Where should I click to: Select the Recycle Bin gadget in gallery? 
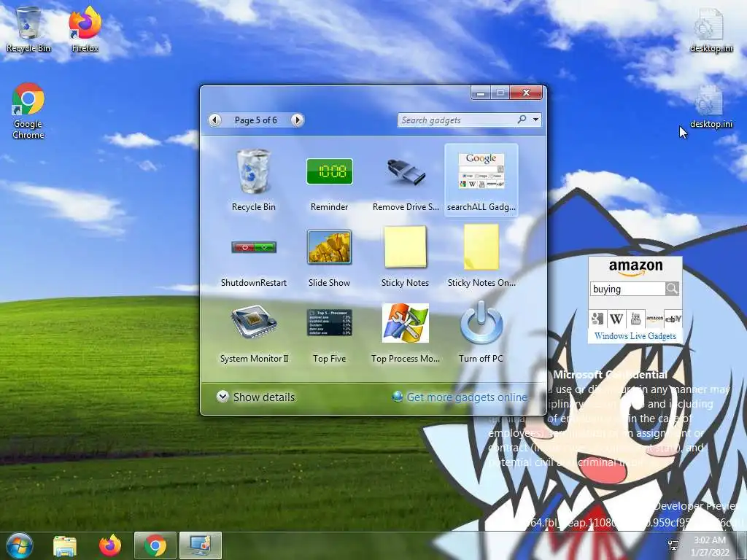(253, 180)
